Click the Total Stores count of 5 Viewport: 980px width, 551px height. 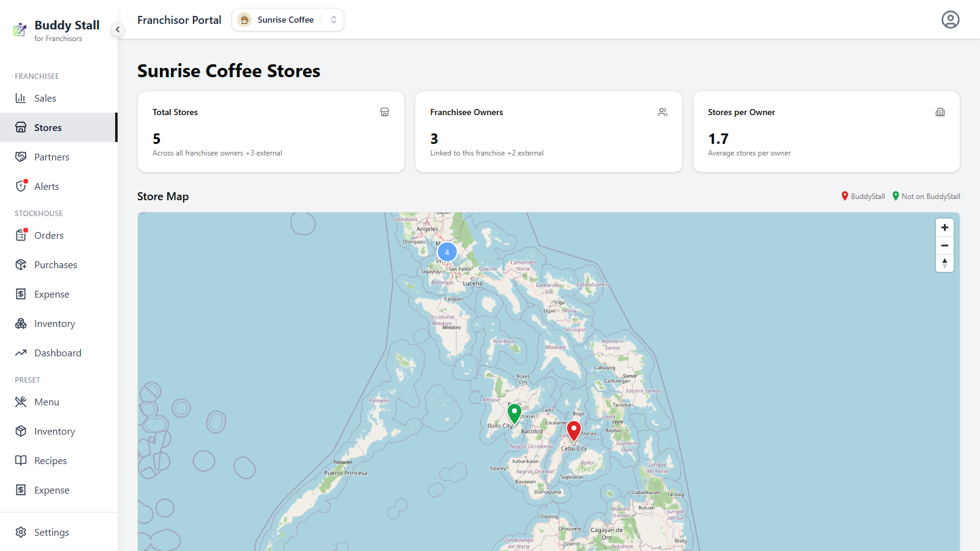[x=157, y=139]
